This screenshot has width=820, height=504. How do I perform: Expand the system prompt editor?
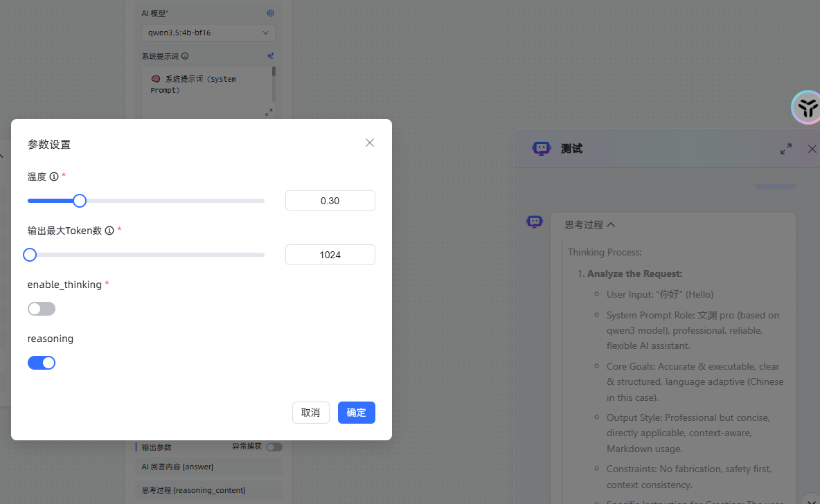[x=269, y=112]
